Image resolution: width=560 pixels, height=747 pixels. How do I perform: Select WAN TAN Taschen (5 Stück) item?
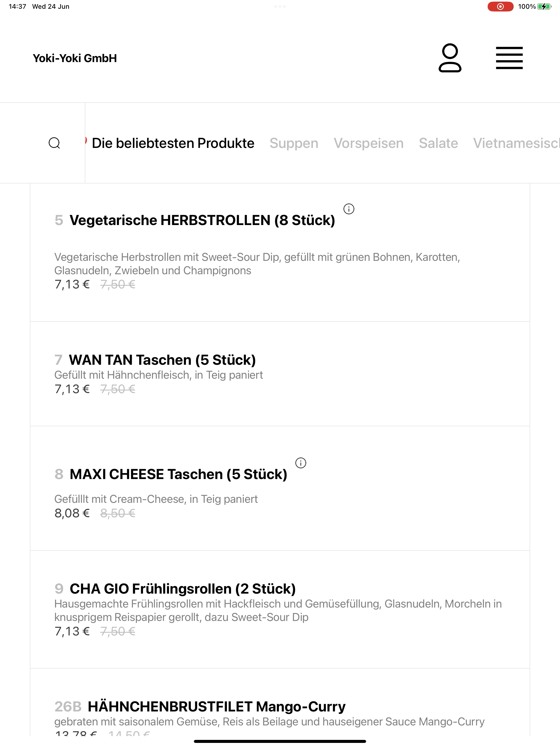pyautogui.click(x=280, y=374)
